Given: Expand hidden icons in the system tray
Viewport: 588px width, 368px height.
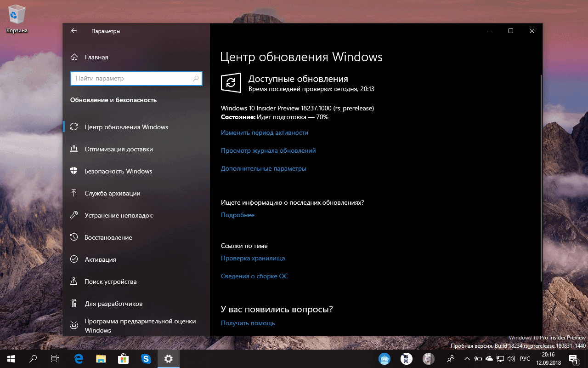Looking at the screenshot, I should tap(467, 358).
